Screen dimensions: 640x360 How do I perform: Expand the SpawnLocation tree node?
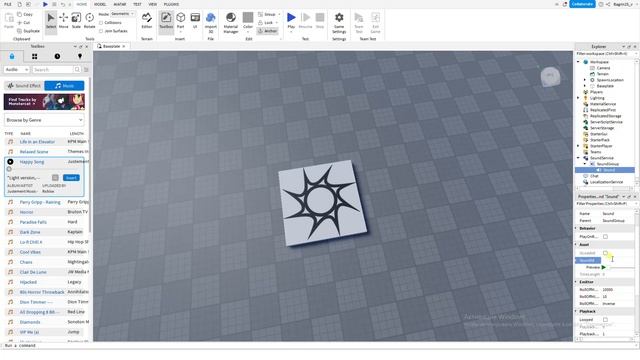pos(585,80)
